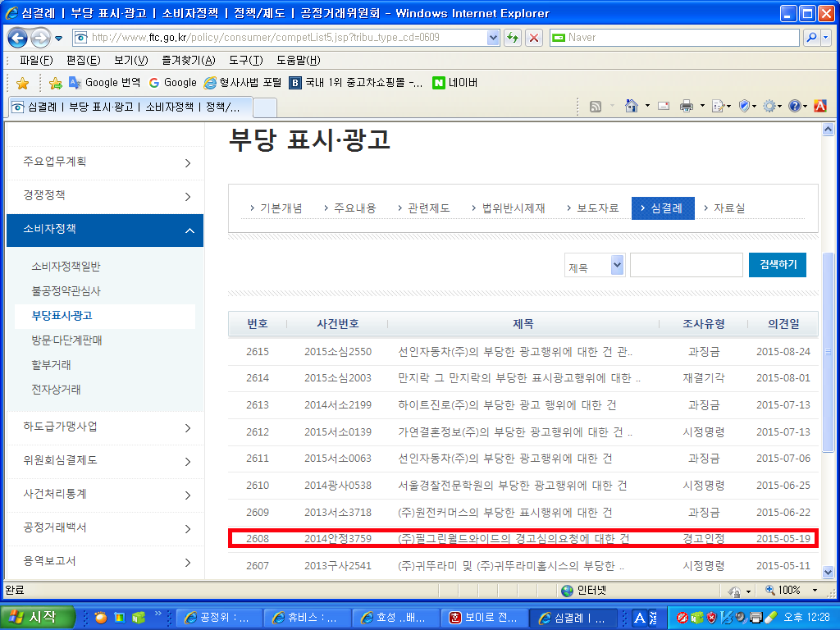Collapse the 소비자정책 sidebar section
Viewport: 840px width, 630px height.
[188, 231]
